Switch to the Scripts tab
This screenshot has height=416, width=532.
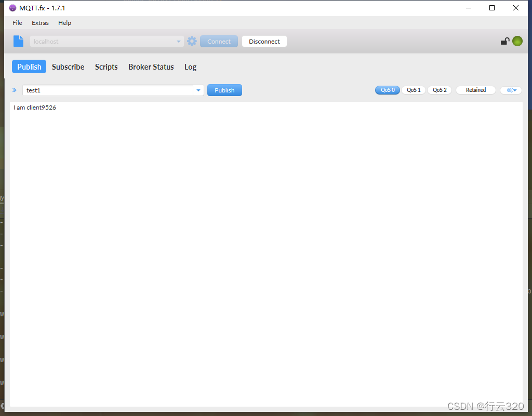[x=106, y=67]
